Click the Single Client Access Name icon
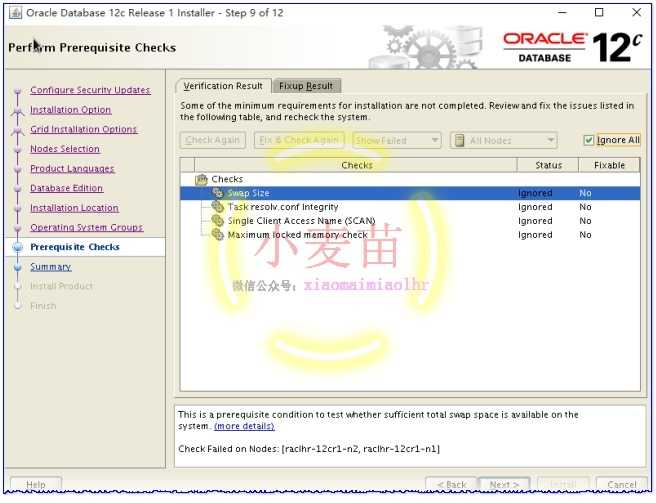This screenshot has width=656, height=503. tap(217, 221)
